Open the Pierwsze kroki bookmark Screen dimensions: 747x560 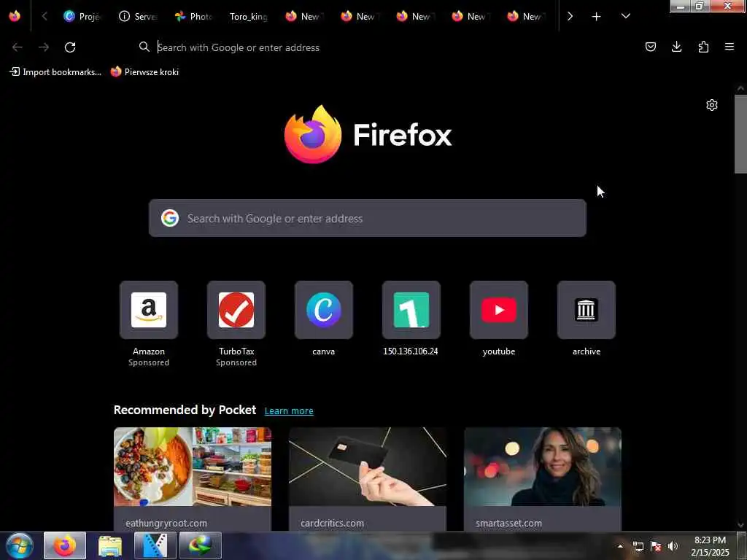(x=145, y=72)
